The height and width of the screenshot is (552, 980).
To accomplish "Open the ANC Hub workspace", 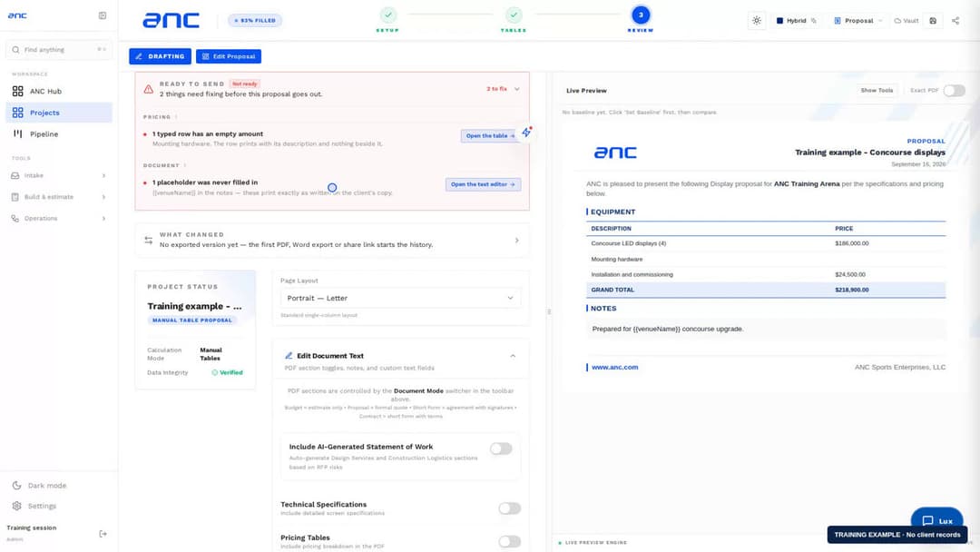I will coord(59,92).
